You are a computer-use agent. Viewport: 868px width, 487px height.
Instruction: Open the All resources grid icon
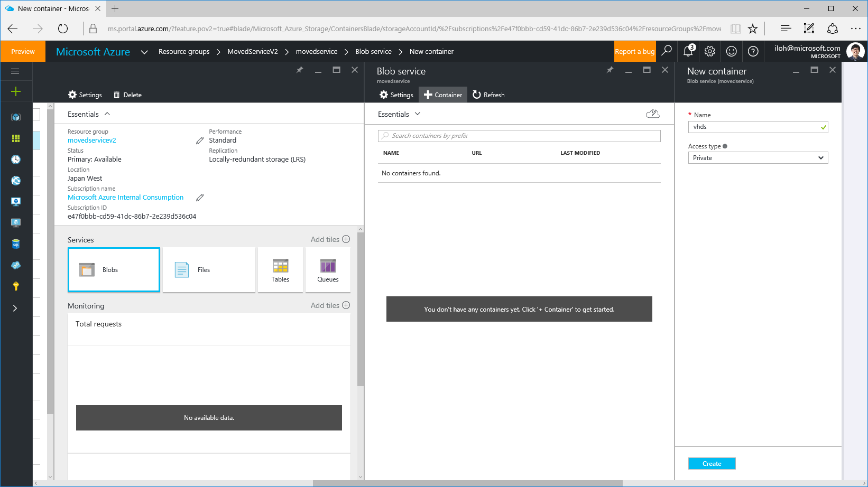point(16,138)
